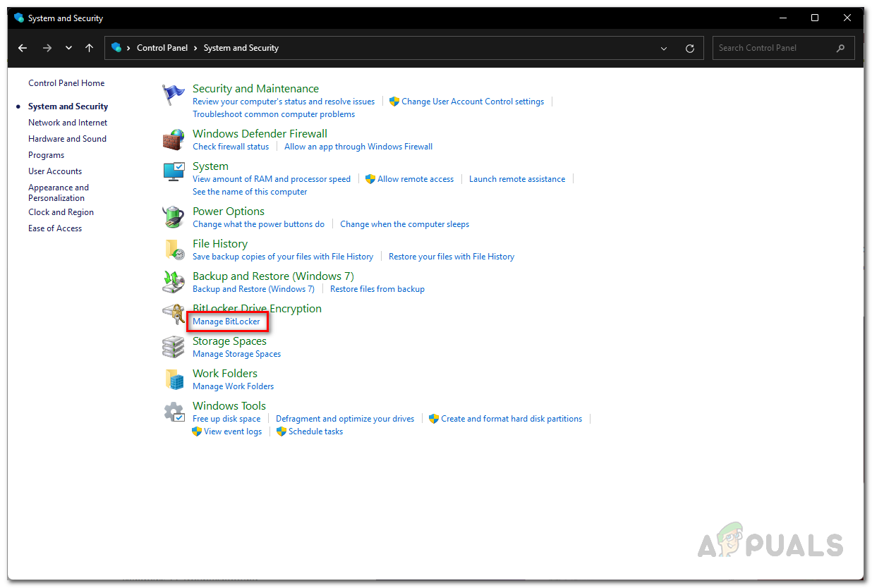Screen dimensions: 872x588
Task: Refresh the Control Panel view
Action: click(x=690, y=48)
